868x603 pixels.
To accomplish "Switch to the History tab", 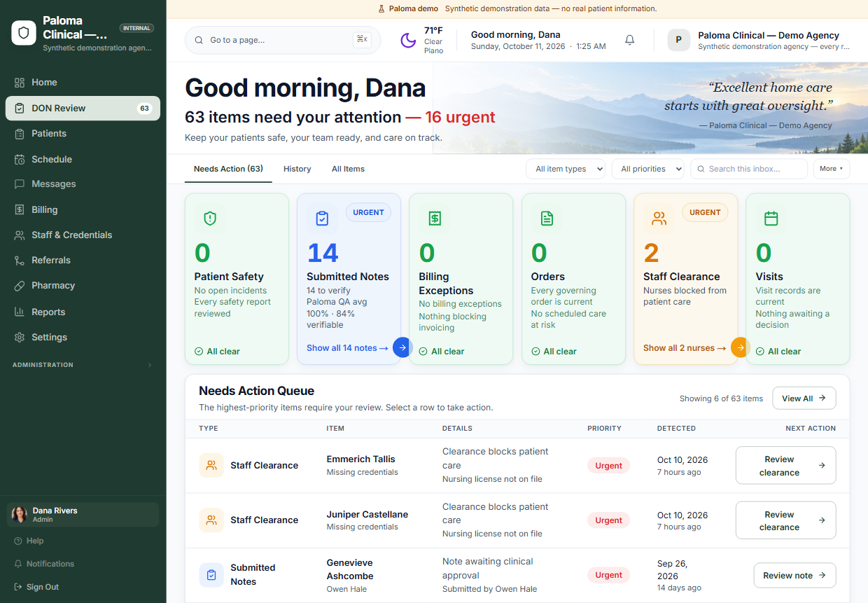I will coord(297,169).
